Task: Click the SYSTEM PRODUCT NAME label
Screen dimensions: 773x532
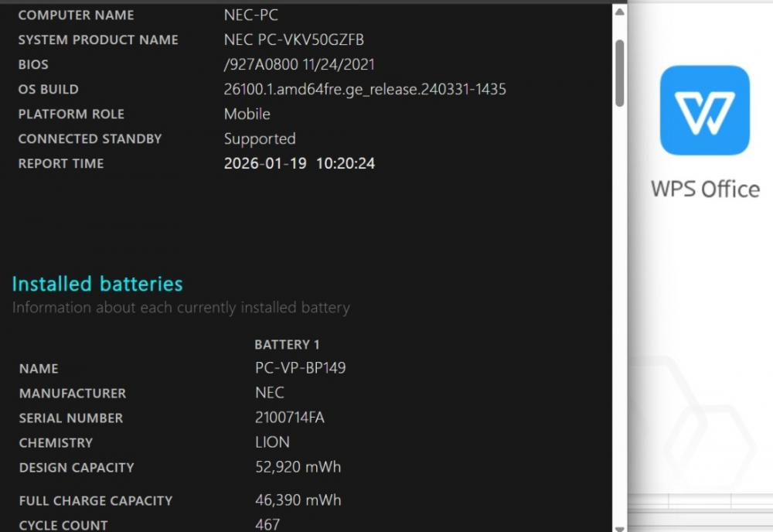Action: click(98, 40)
